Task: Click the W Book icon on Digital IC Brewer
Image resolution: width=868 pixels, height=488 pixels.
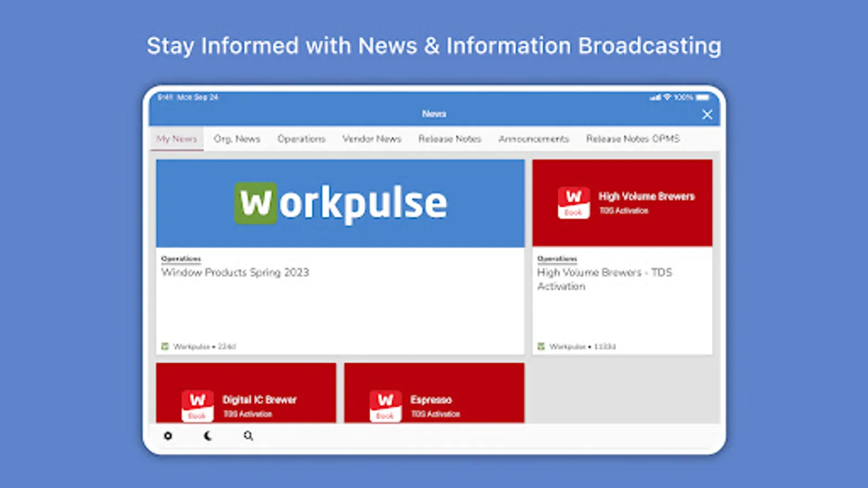Action: click(197, 406)
